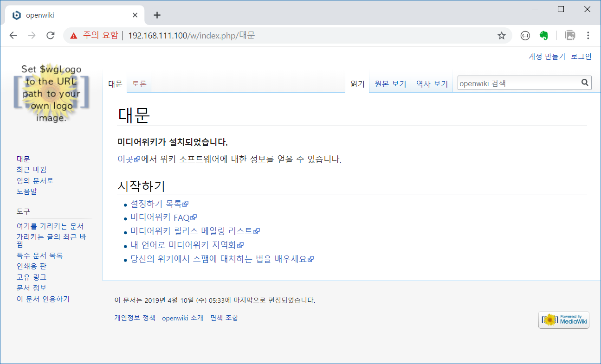Open 미디어위키 릴리스 메일링 리스트 link

195,231
